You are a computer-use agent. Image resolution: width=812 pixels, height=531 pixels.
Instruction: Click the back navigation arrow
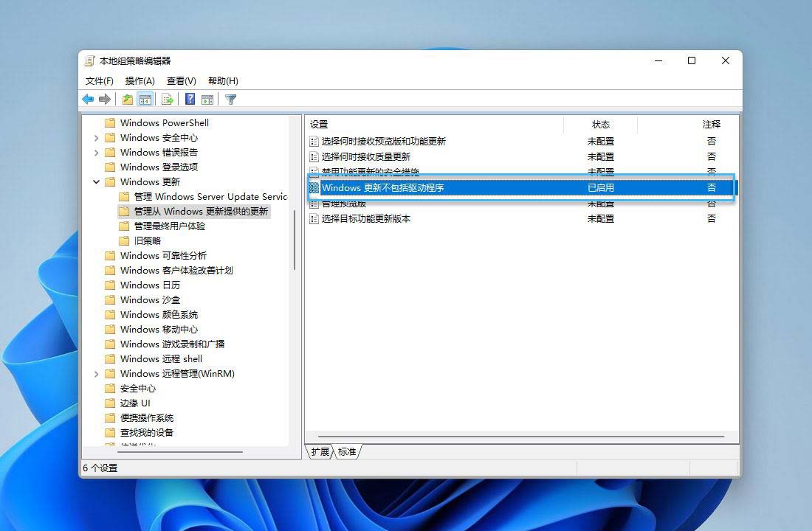coord(88,99)
